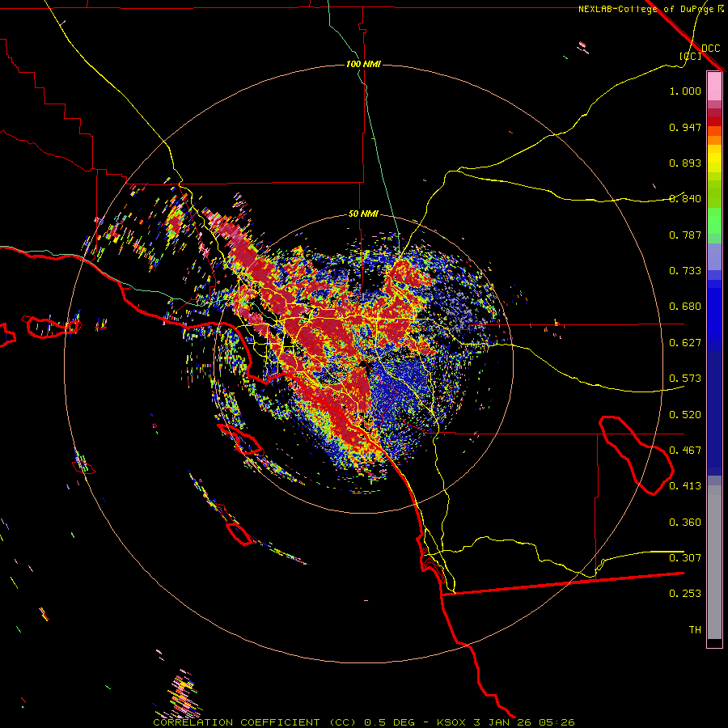Click the 0.573 value on the legend
728x728 pixels.
685,379
